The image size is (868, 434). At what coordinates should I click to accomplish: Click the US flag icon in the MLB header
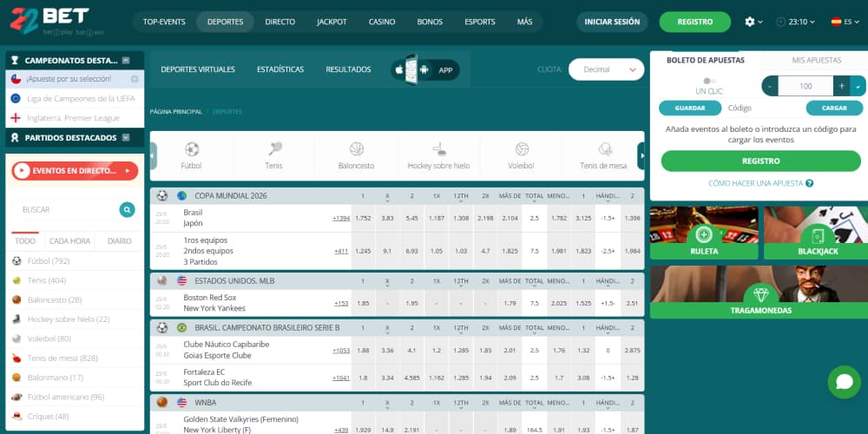pos(181,280)
